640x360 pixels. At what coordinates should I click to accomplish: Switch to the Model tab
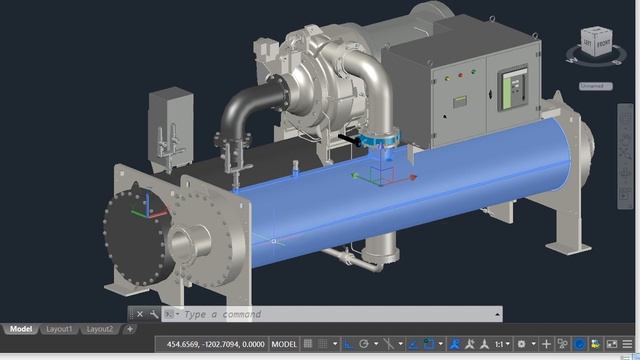(20, 329)
